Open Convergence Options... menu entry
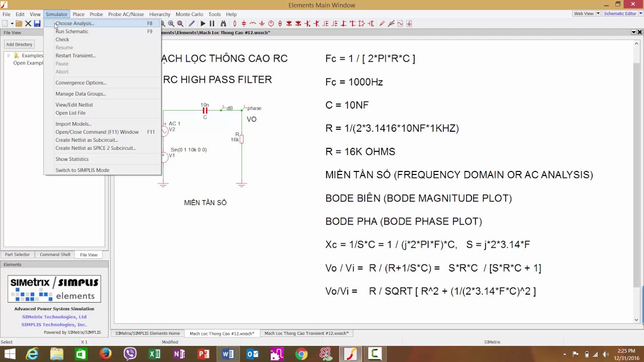Viewport: 644px width, 362px height. click(x=103, y=82)
